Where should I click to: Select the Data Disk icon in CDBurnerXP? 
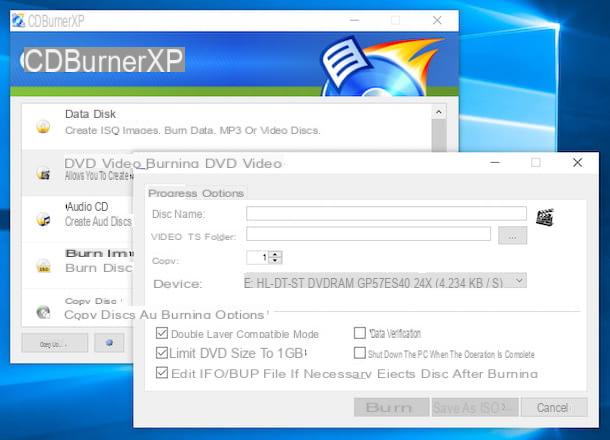(x=43, y=127)
